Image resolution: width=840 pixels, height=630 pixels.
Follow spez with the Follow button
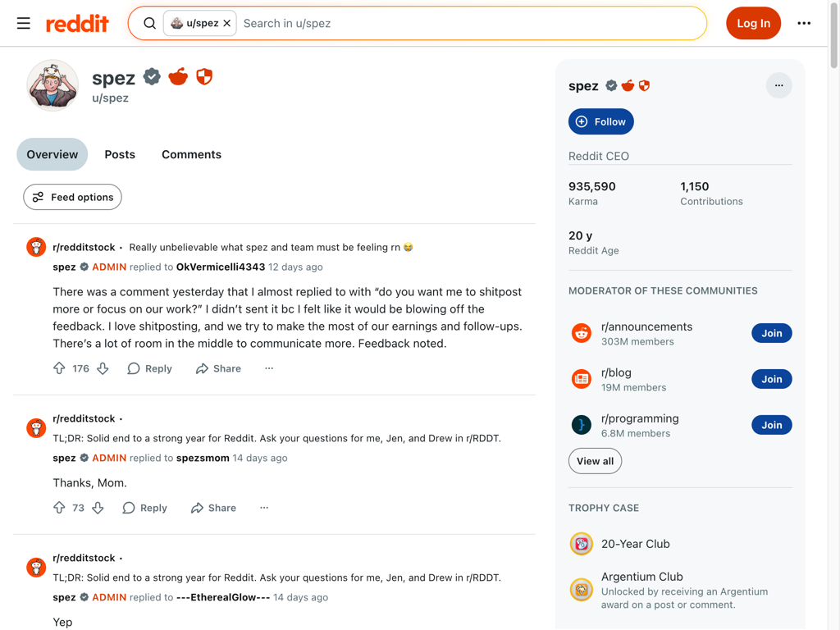pos(600,121)
